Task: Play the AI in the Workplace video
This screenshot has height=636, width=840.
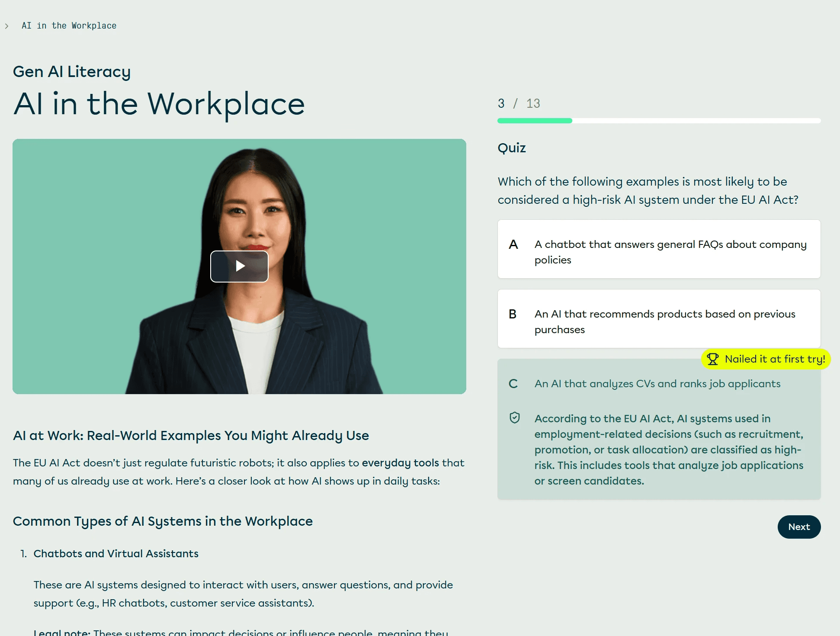Action: point(239,266)
